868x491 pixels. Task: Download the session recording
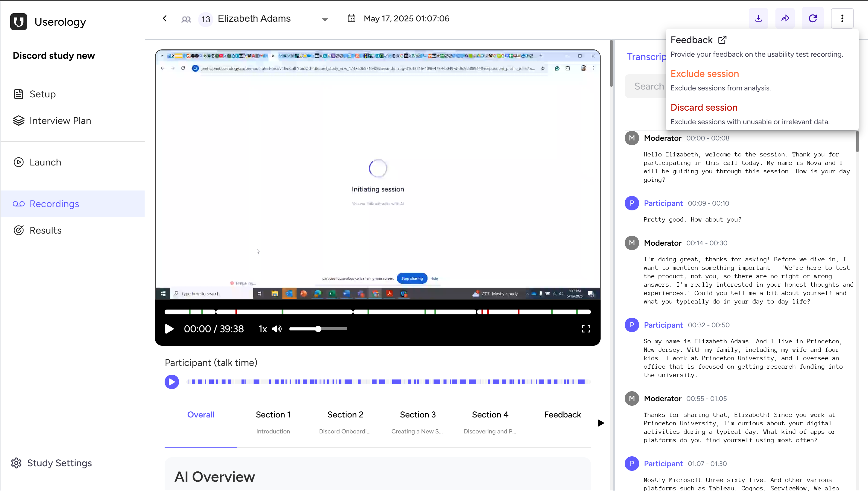[758, 19]
